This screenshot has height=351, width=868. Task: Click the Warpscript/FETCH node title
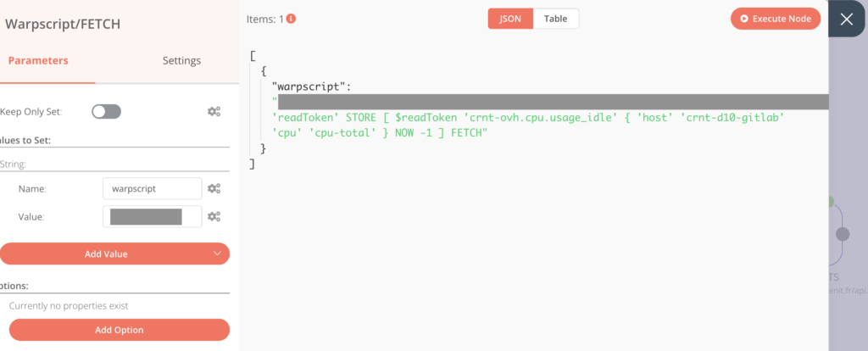tap(63, 24)
